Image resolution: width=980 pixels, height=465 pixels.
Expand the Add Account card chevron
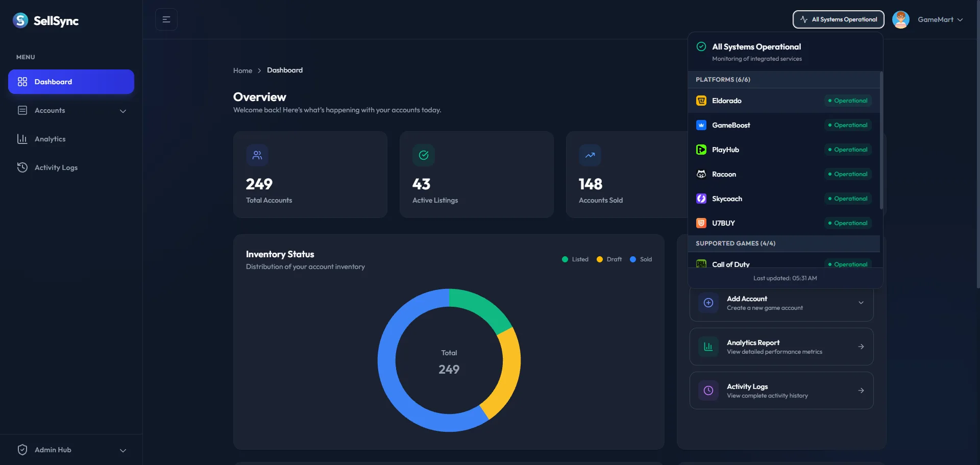(861, 303)
